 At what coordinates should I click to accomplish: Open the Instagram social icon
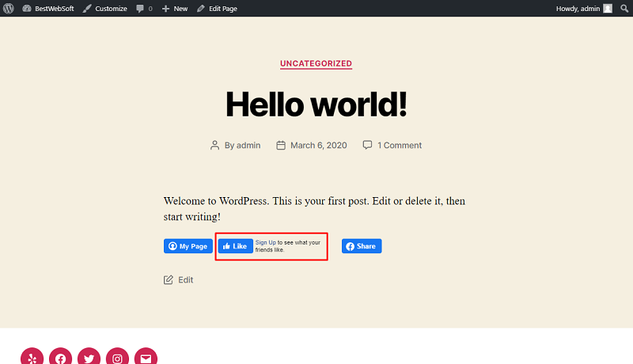pyautogui.click(x=117, y=357)
